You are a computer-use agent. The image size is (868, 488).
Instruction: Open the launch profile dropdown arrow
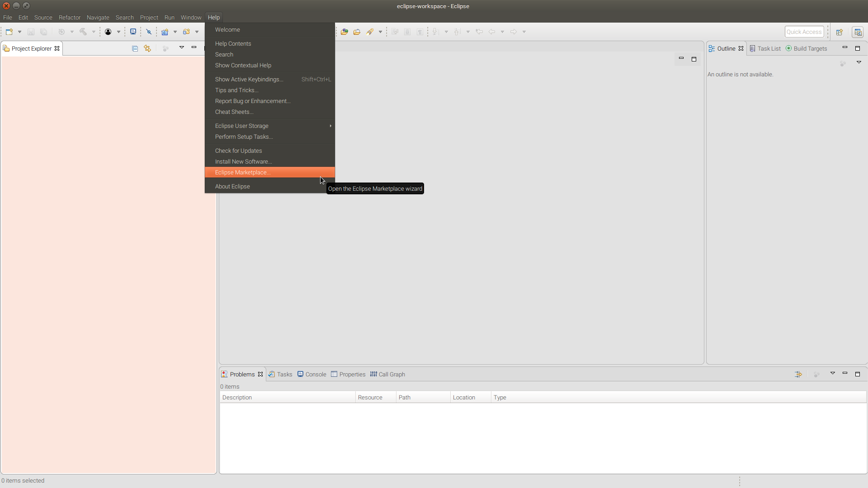click(118, 32)
